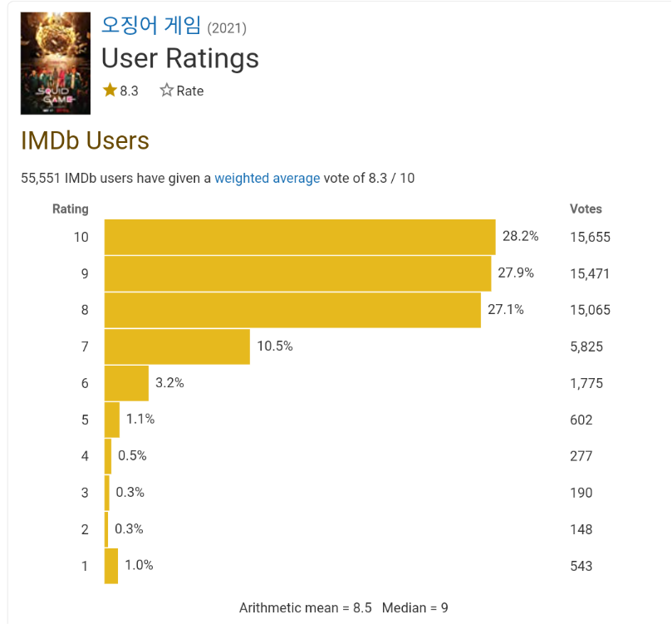Screen dimensions: 672x624
Task: Click the 8-rating bar at 27.1%
Action: [292, 310]
